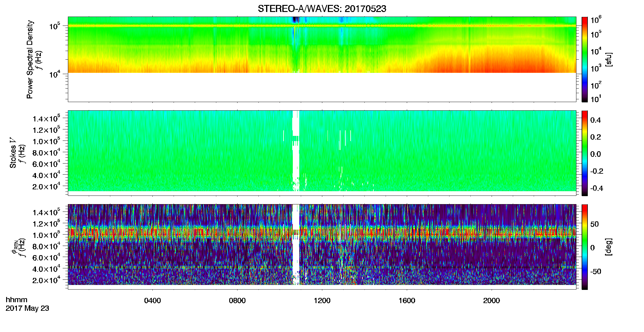This screenshot has width=644, height=332.
Task: Click the Stokes V colorbar
Action: pos(585,153)
